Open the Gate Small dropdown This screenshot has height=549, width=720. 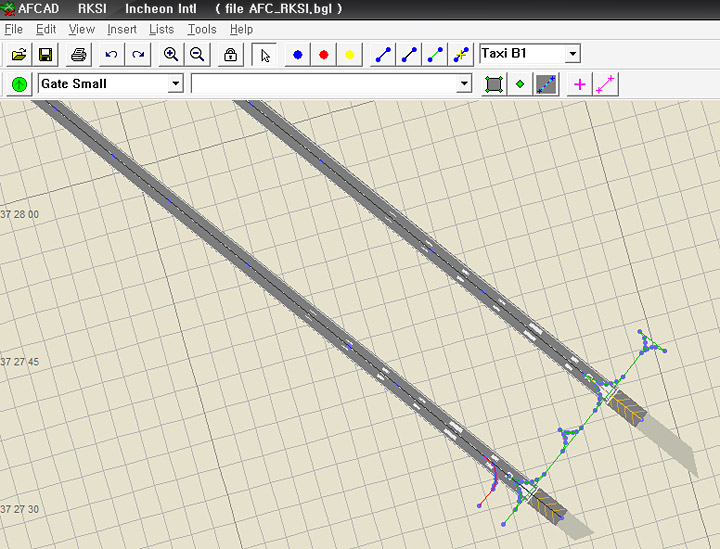tap(175, 84)
